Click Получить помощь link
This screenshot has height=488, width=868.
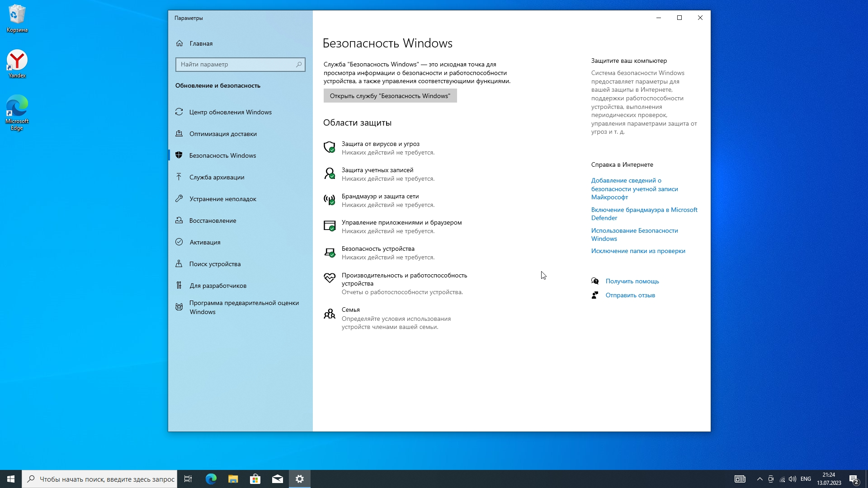tap(632, 281)
